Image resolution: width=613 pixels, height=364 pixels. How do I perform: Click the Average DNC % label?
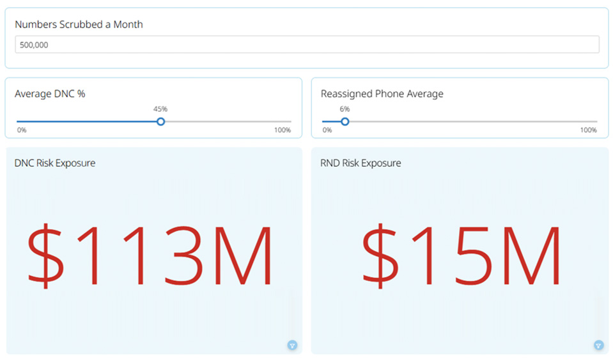tap(50, 94)
